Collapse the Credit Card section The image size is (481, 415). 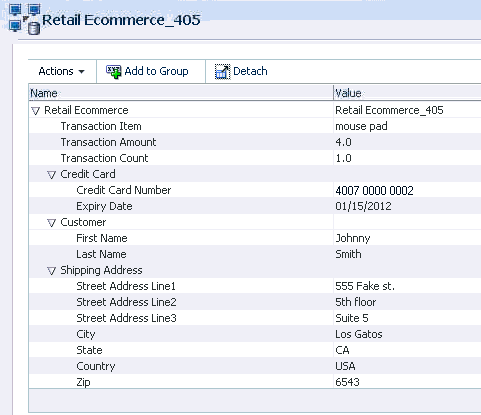(51, 175)
